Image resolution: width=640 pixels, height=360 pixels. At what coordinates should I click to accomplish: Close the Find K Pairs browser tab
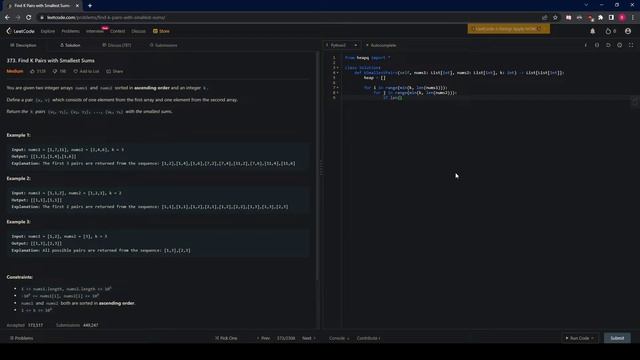click(77, 6)
